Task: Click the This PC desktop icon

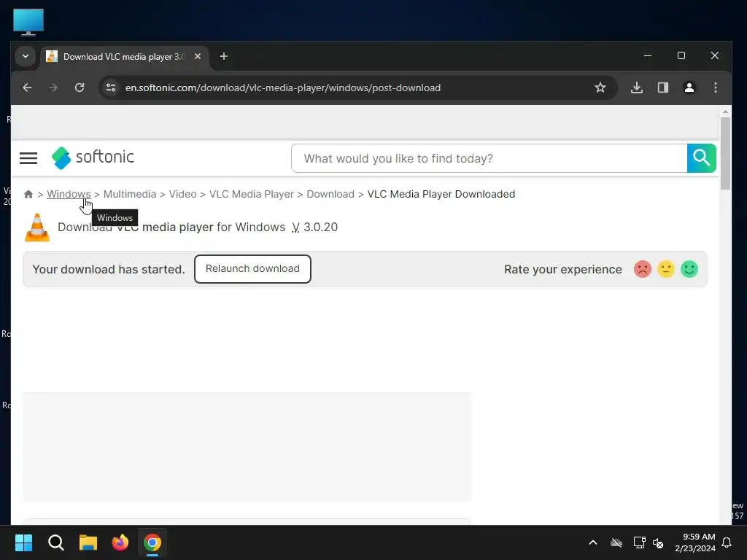Action: coord(28,22)
